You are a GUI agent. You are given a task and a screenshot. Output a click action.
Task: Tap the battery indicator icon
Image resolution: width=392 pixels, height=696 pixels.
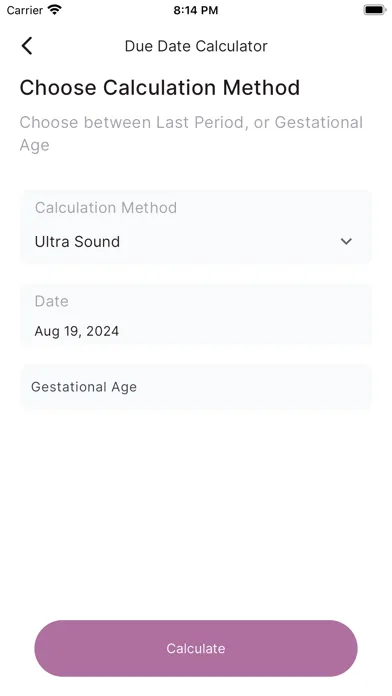tap(375, 10)
